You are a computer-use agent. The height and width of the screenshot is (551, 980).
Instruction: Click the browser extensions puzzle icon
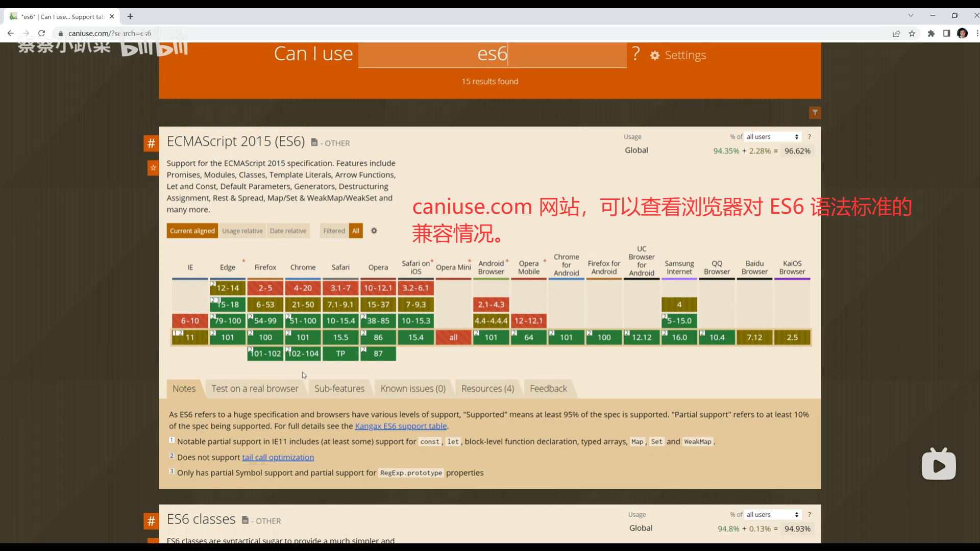(931, 34)
